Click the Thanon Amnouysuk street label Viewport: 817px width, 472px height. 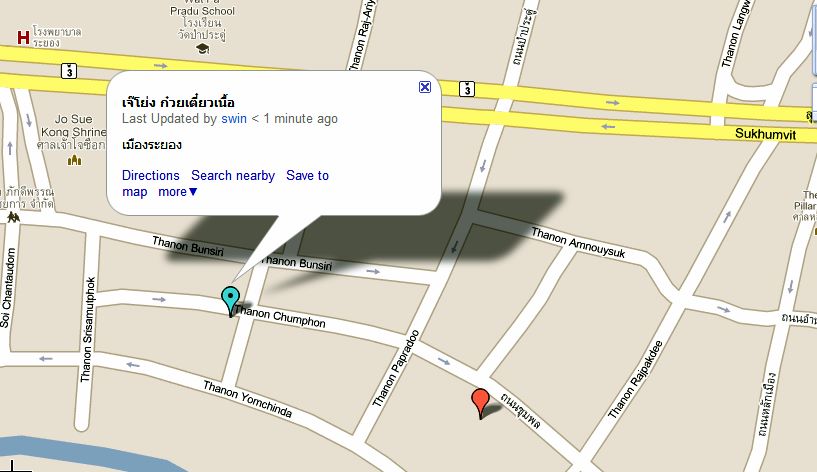578,243
